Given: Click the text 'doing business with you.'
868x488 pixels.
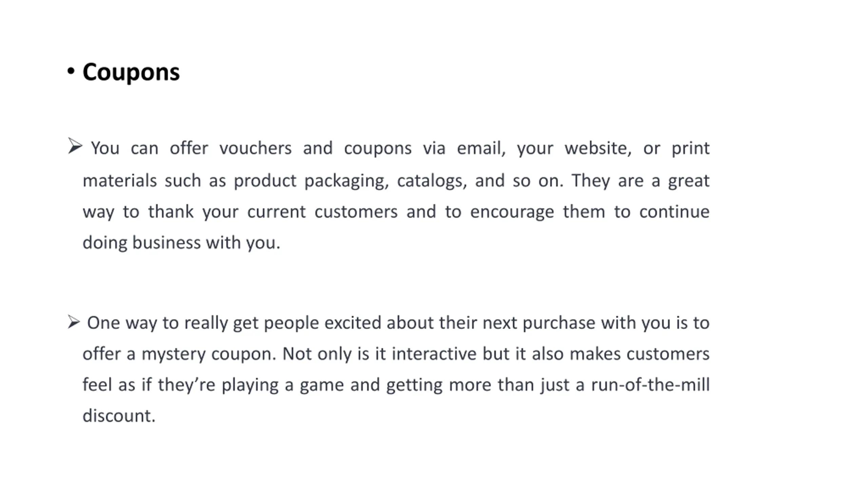Looking at the screenshot, I should click(x=182, y=243).
